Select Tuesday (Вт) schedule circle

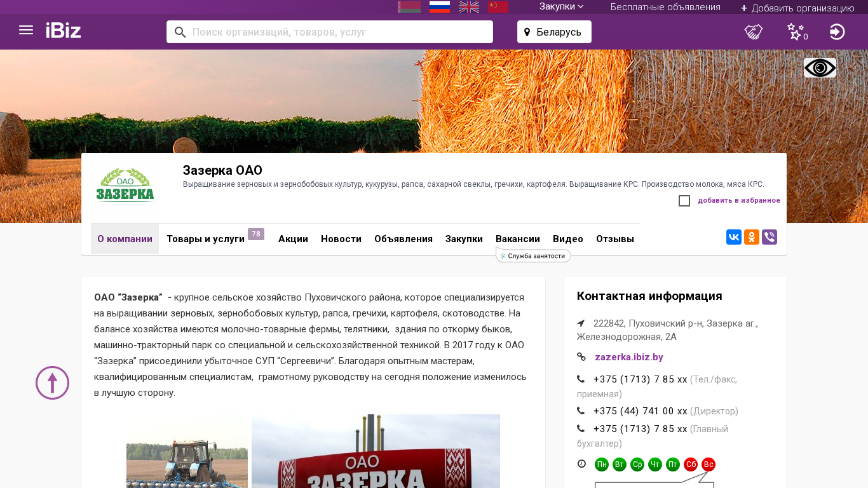click(620, 464)
